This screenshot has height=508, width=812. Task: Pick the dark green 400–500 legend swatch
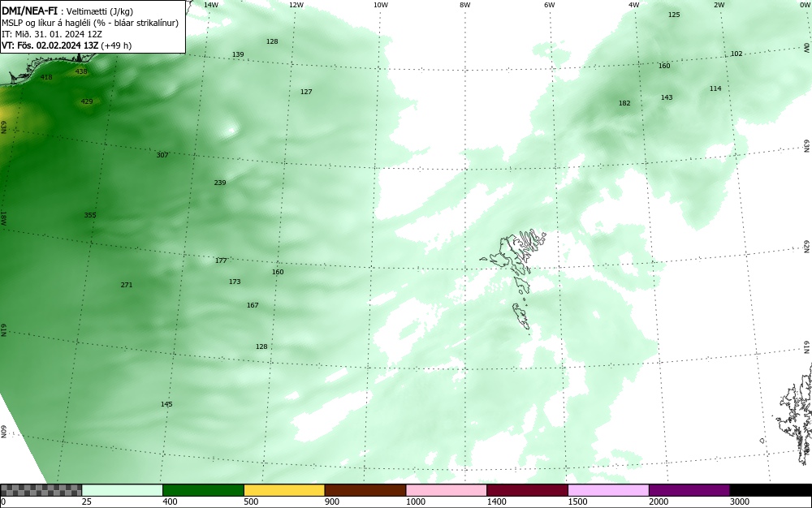pyautogui.click(x=203, y=490)
